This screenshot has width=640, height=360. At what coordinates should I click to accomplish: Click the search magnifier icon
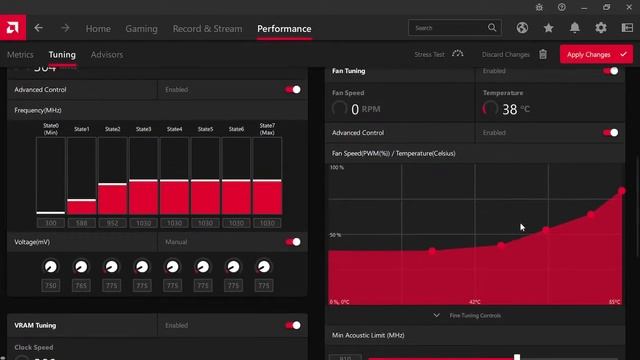[x=492, y=28]
